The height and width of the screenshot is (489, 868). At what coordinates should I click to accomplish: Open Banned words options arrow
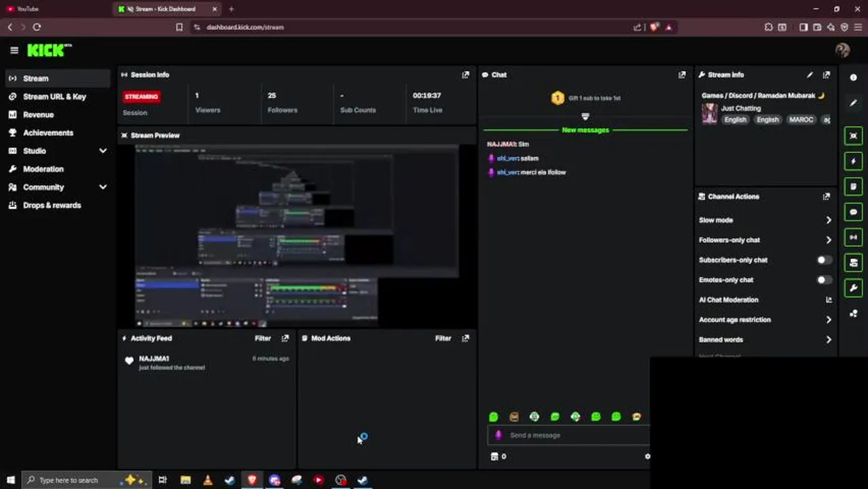[829, 340]
